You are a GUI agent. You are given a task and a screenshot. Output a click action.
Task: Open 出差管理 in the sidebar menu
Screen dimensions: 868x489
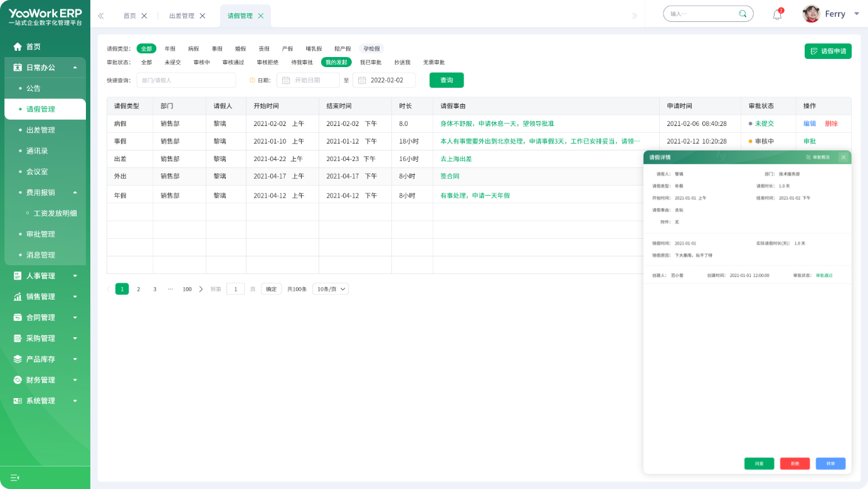[41, 130]
